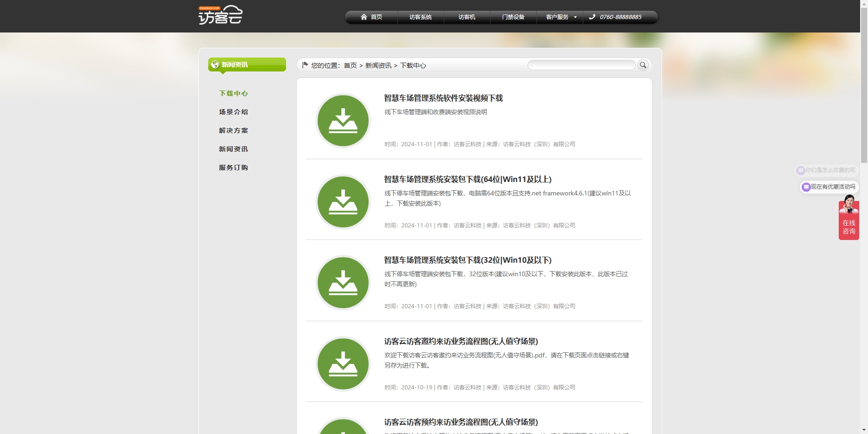This screenshot has width=868, height=434.
Task: Click 新闻资讯 in the breadcrumb path
Action: point(378,65)
